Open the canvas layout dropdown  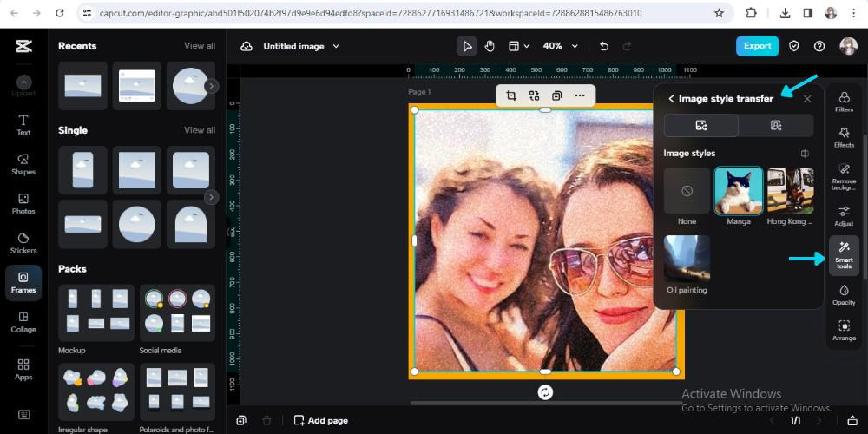click(x=519, y=47)
